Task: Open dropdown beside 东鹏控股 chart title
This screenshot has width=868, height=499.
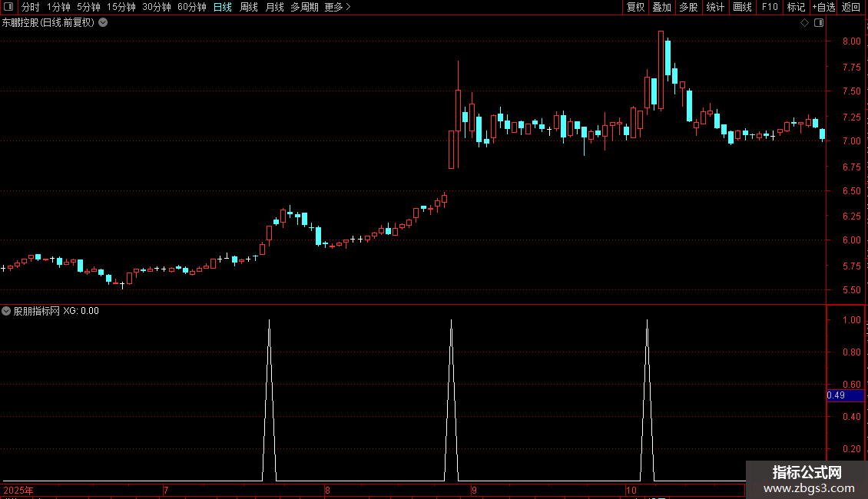Action: (103, 23)
